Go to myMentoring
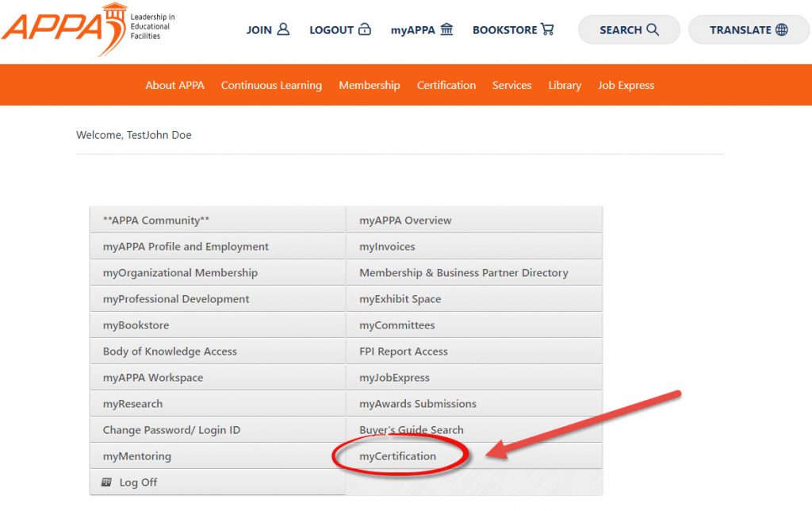Screen dimensions: 812x511 pyautogui.click(x=217, y=456)
